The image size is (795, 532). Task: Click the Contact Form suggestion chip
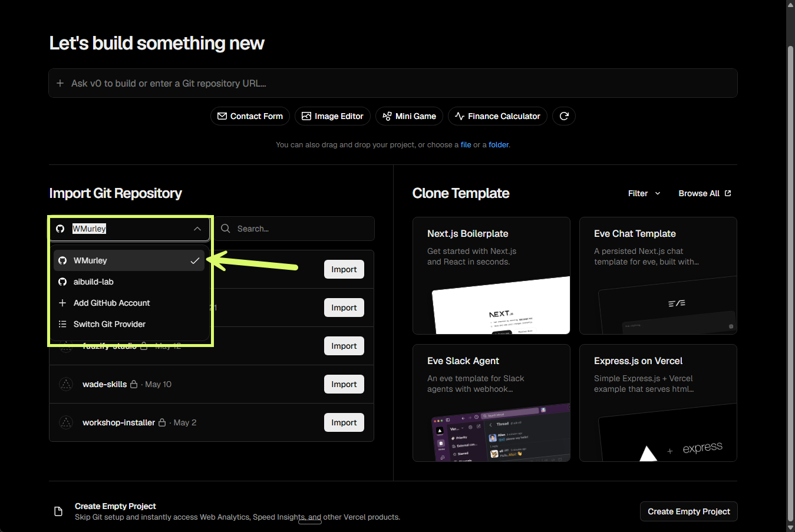(x=250, y=116)
